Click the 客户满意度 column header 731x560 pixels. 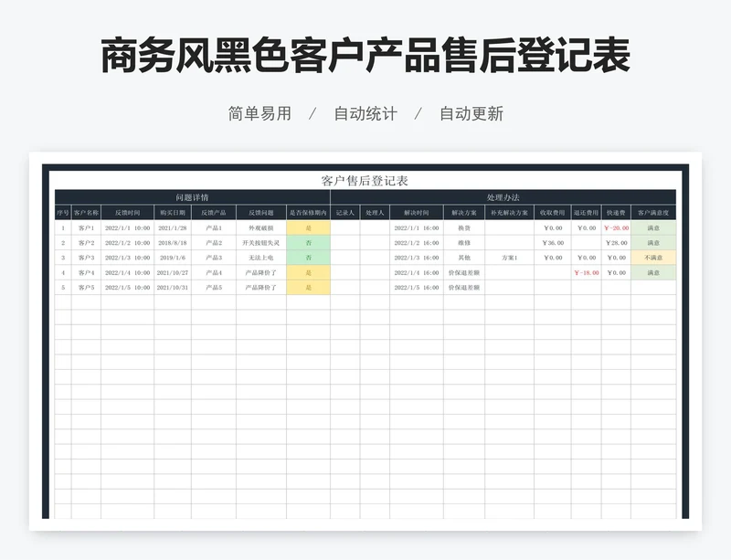tap(653, 213)
